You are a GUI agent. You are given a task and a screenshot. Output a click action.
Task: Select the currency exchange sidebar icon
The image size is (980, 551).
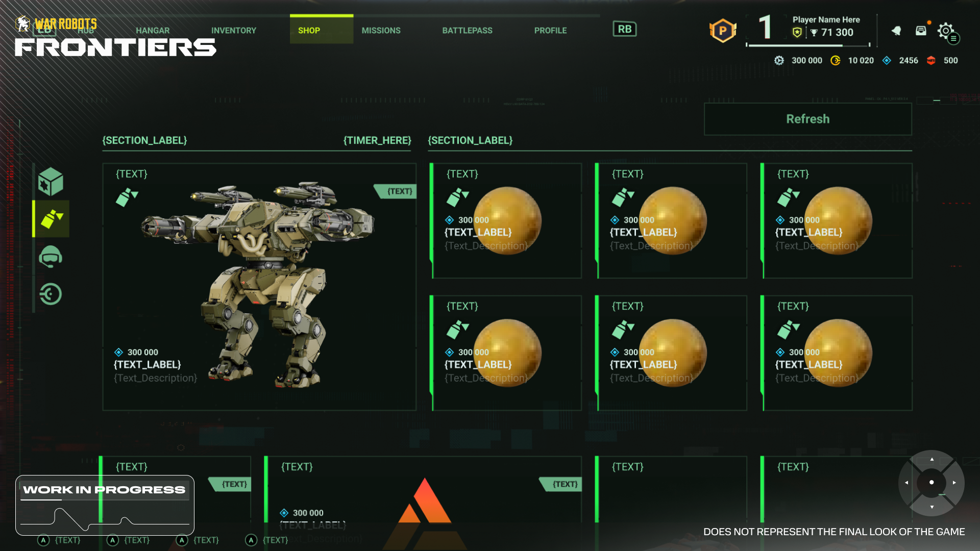pyautogui.click(x=51, y=294)
